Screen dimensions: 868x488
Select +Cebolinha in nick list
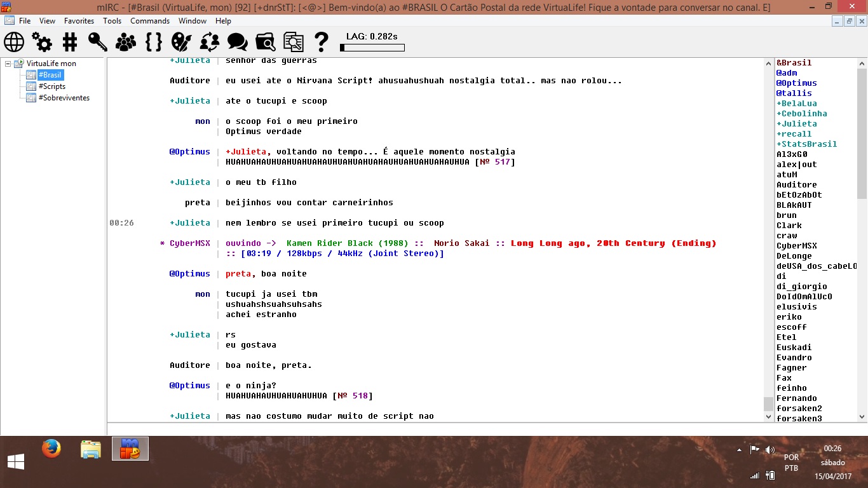pos(802,114)
